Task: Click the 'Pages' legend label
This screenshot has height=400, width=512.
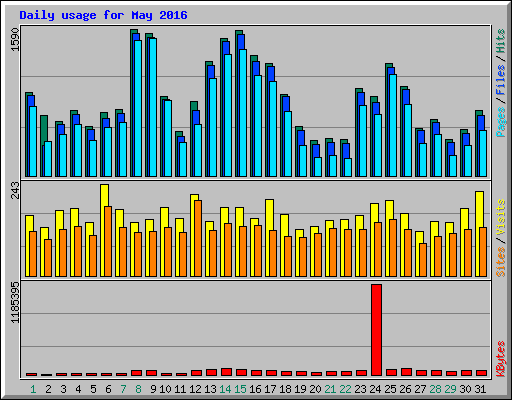Action: pos(501,122)
